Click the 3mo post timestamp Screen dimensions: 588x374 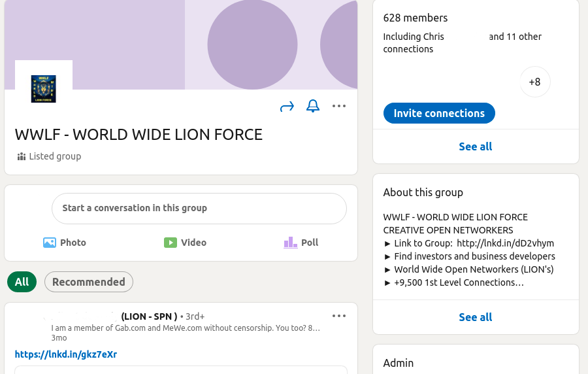59,338
